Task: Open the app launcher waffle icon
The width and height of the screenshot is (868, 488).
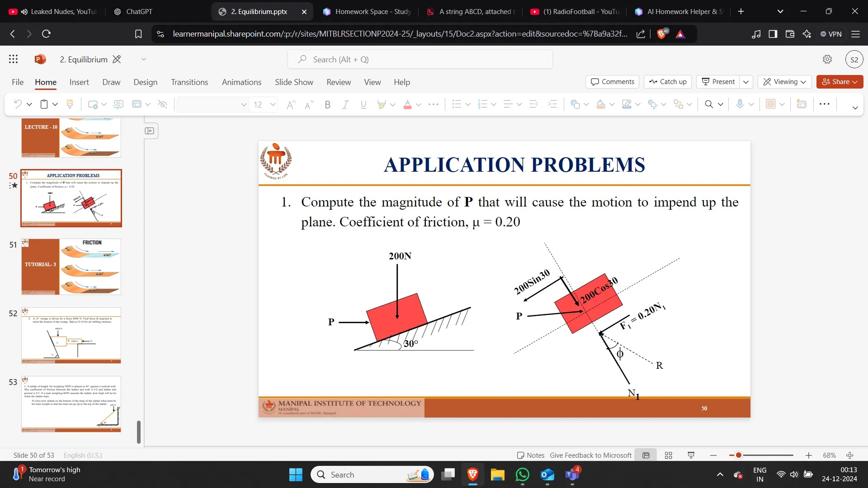Action: [x=13, y=59]
